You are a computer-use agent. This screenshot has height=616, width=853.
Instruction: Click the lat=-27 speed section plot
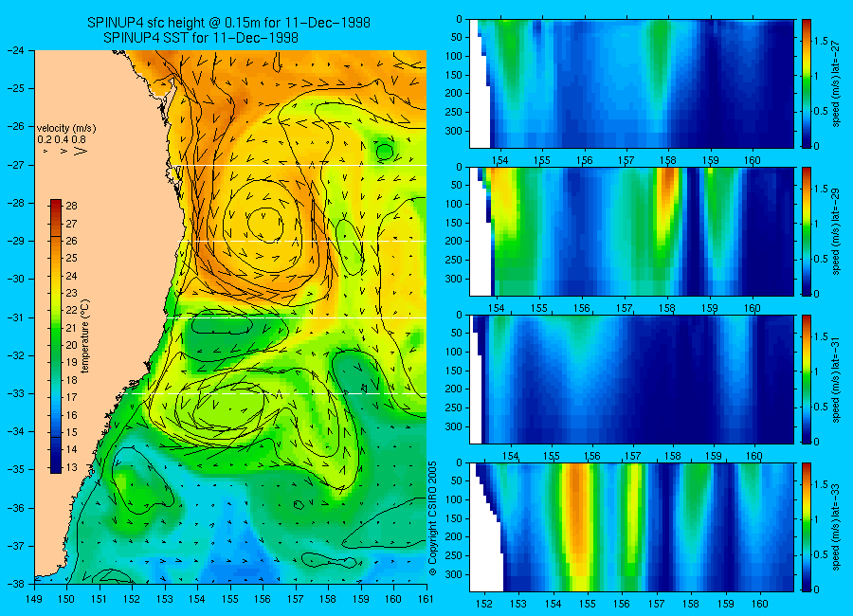[x=631, y=83]
